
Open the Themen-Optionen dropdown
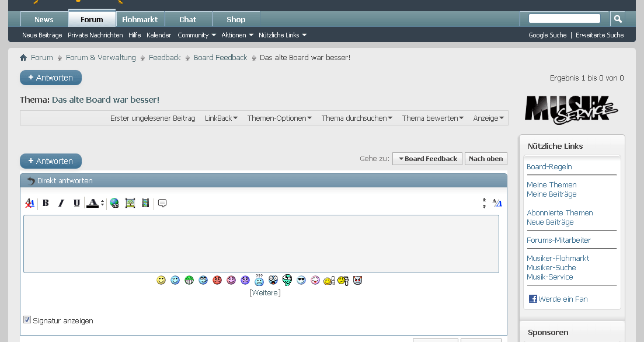279,118
